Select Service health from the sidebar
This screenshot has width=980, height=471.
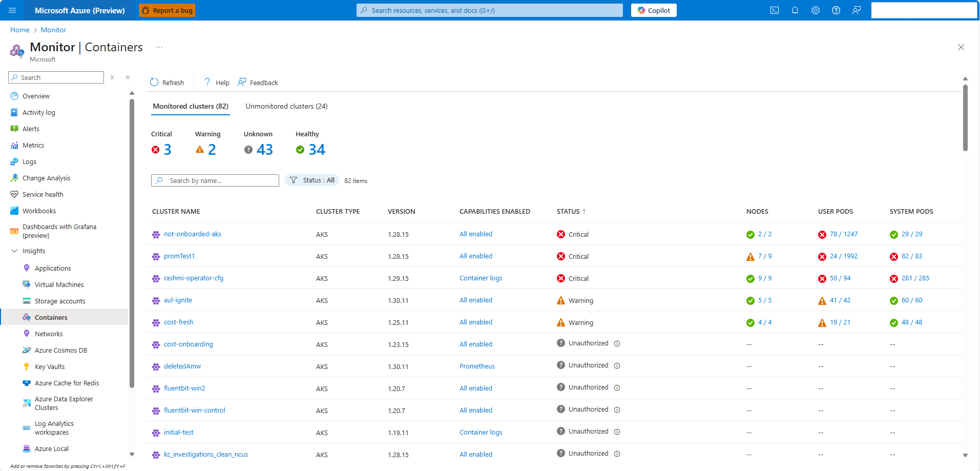pos(43,194)
